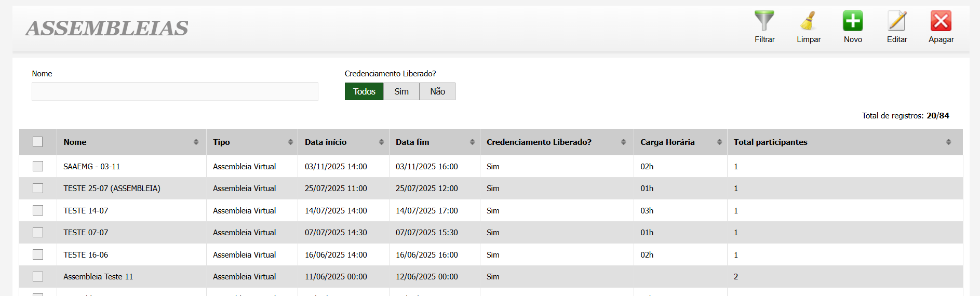Click the Nome search input field
Viewport: 980px width, 296px height.
tap(174, 92)
